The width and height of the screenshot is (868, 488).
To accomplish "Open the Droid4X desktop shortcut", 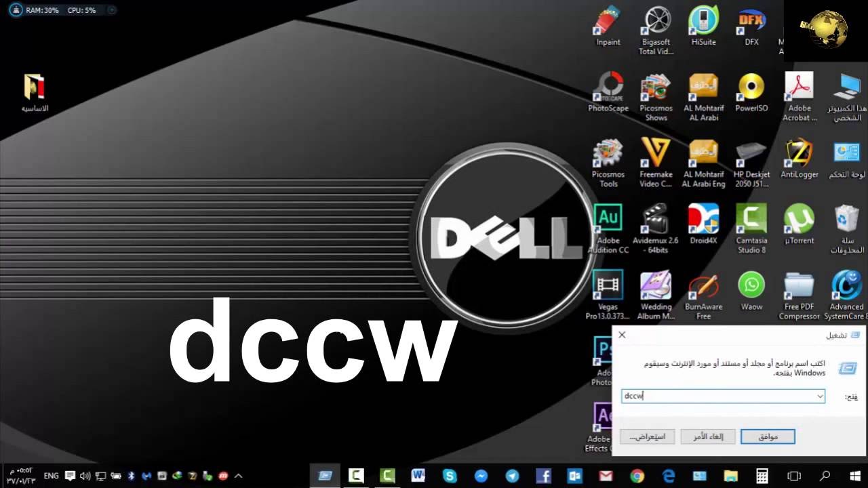I will pyautogui.click(x=703, y=224).
